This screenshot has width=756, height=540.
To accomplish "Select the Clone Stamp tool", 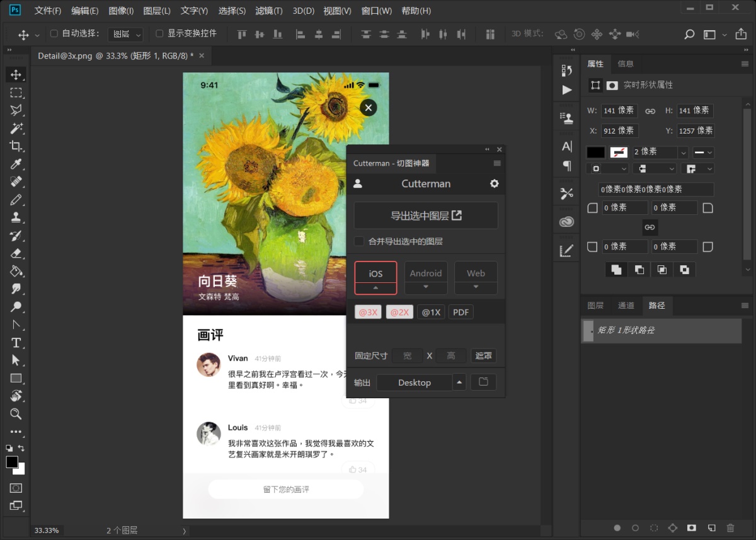I will click(16, 217).
